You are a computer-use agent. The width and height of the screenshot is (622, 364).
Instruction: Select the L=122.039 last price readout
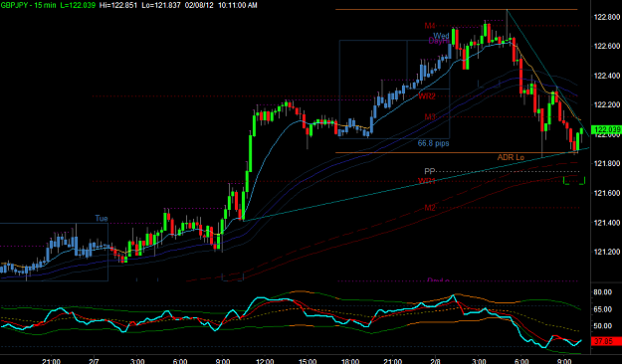(79, 5)
